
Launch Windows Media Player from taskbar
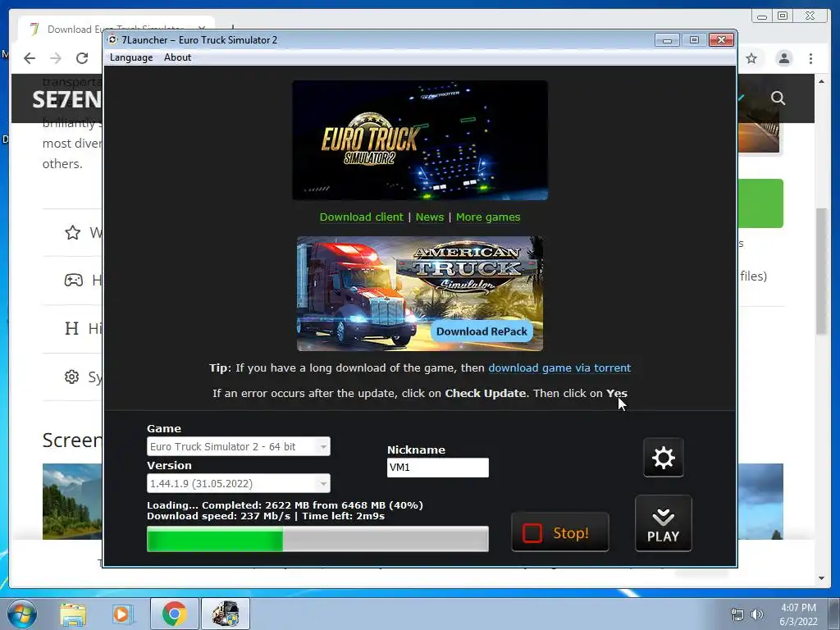121,614
